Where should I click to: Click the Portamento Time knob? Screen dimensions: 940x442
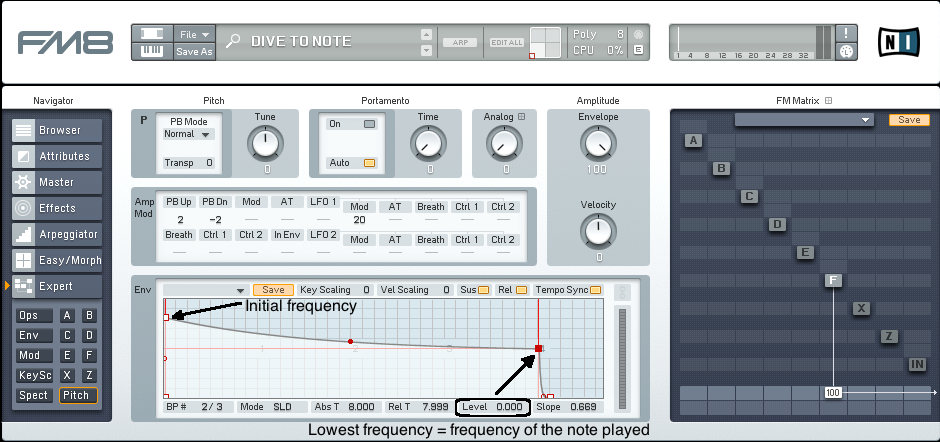(x=428, y=144)
